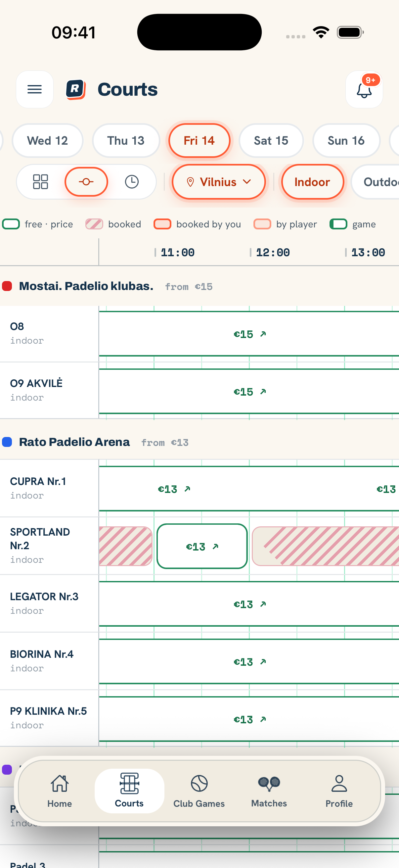
Task: Toggle the Indoor filter
Action: [312, 182]
